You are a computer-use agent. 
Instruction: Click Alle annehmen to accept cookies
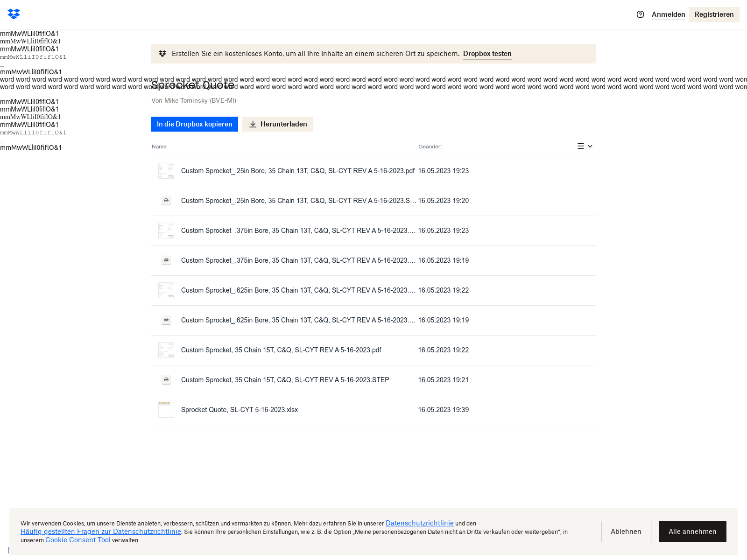pyautogui.click(x=692, y=532)
